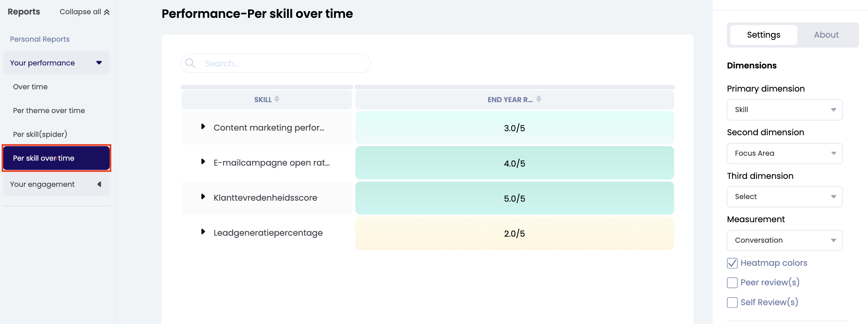Click the search magnifier icon
Image resolution: width=868 pixels, height=324 pixels.
pyautogui.click(x=190, y=63)
